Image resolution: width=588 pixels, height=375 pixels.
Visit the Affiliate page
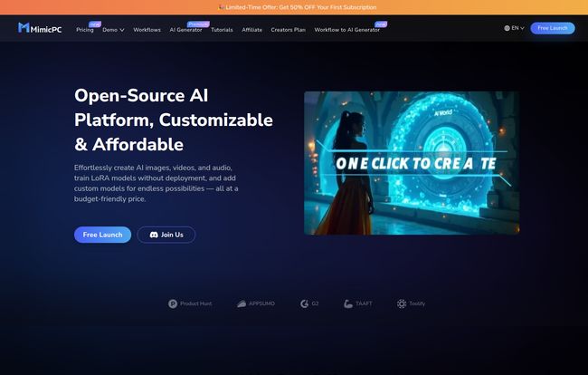(x=252, y=30)
